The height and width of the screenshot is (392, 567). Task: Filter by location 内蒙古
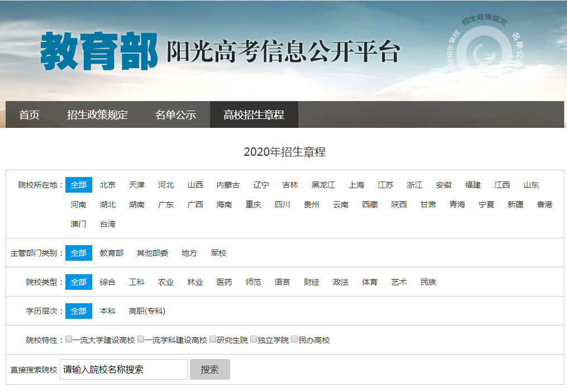click(228, 185)
